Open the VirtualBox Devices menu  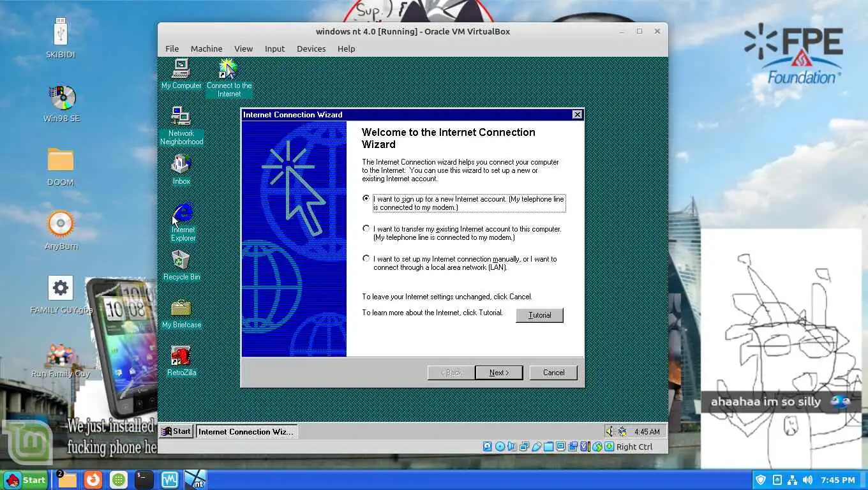coord(311,48)
